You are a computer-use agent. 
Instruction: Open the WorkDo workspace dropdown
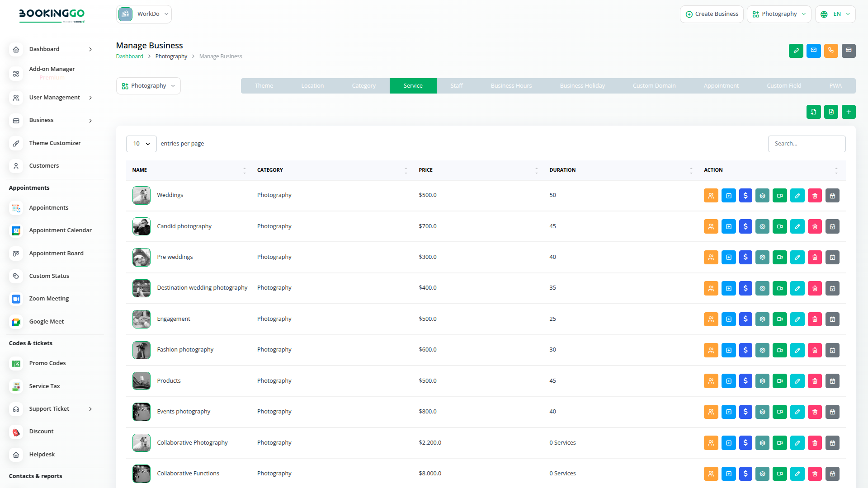pos(144,14)
